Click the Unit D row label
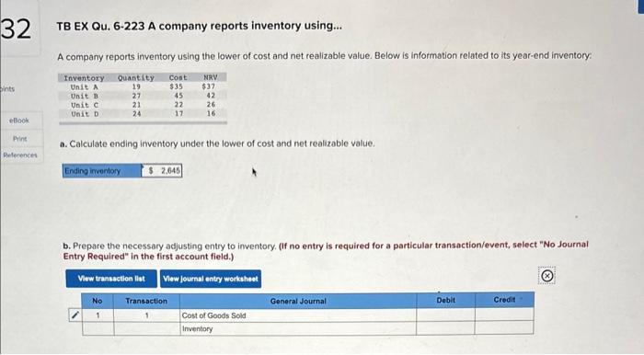This screenshot has width=644, height=355. [x=85, y=114]
